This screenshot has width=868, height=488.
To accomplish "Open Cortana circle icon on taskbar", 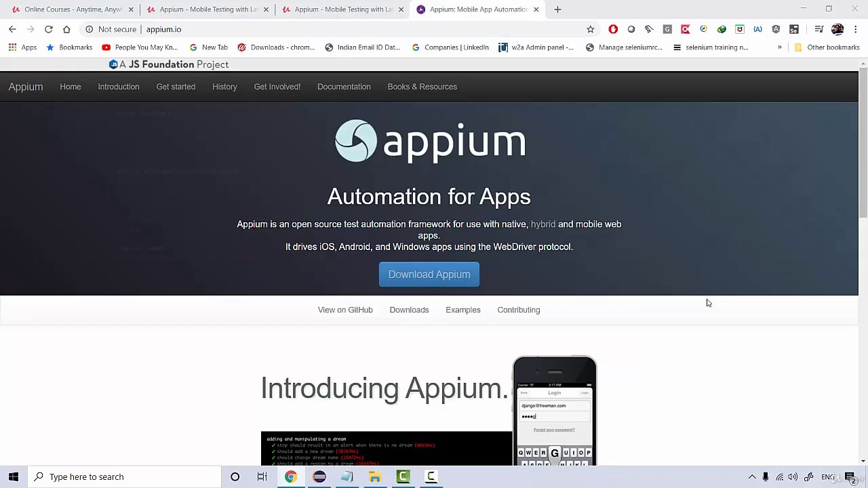I will pos(235,476).
